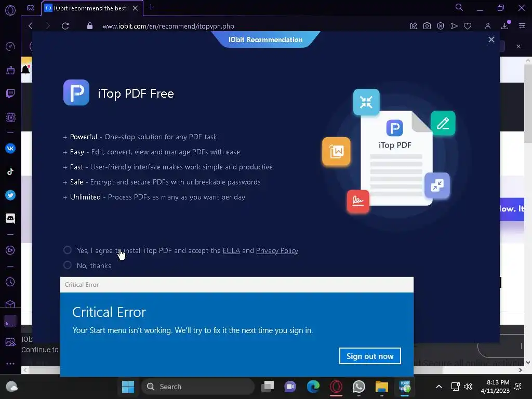The height and width of the screenshot is (399, 532).
Task: Click the address bar URL
Action: pos(168,26)
